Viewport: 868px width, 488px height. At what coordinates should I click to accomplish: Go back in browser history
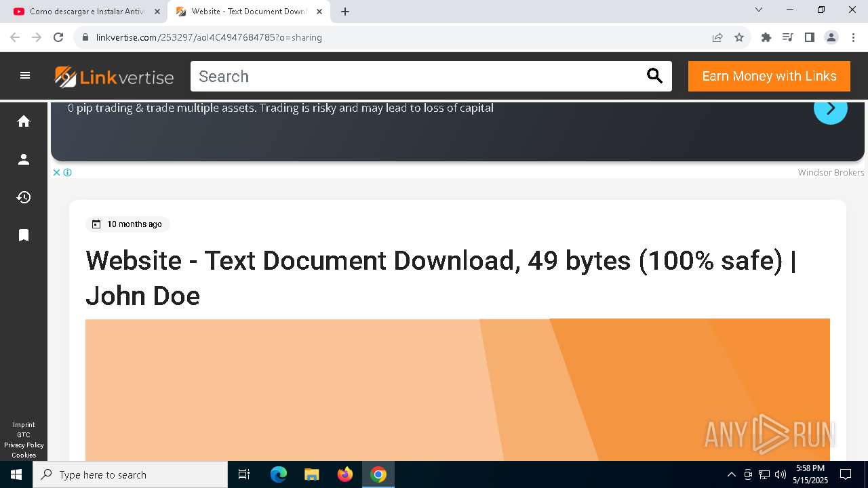click(x=15, y=37)
